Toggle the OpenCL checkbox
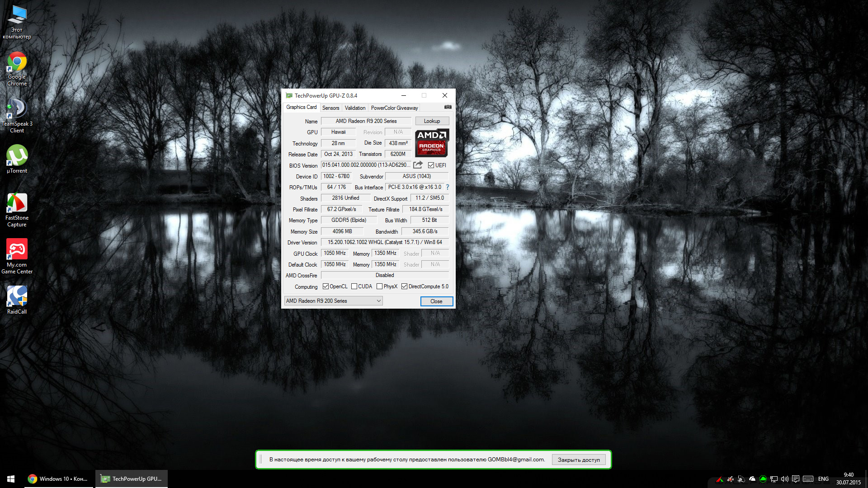This screenshot has width=868, height=488. pos(325,286)
